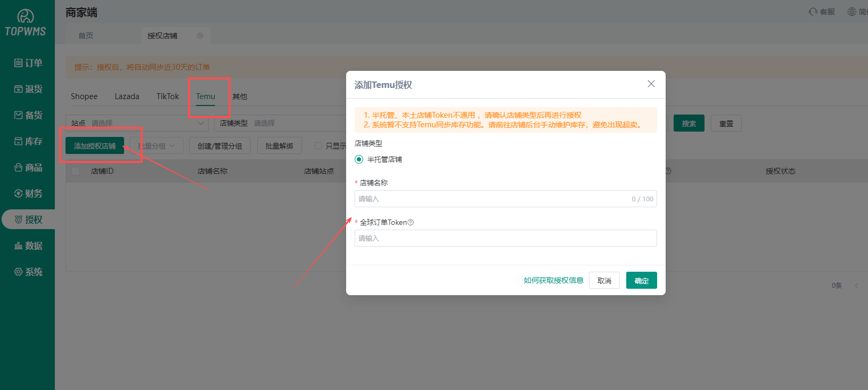
Task: Open 订单 in the sidebar
Action: 28,63
